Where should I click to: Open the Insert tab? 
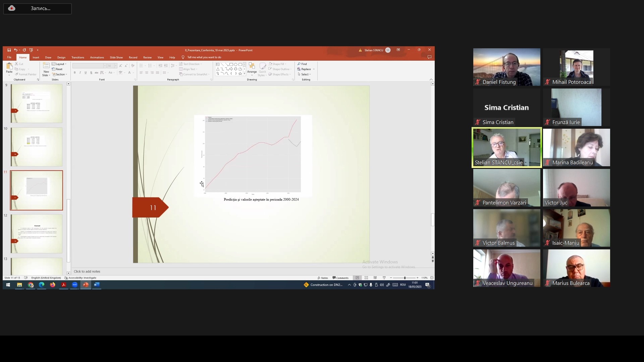click(36, 57)
